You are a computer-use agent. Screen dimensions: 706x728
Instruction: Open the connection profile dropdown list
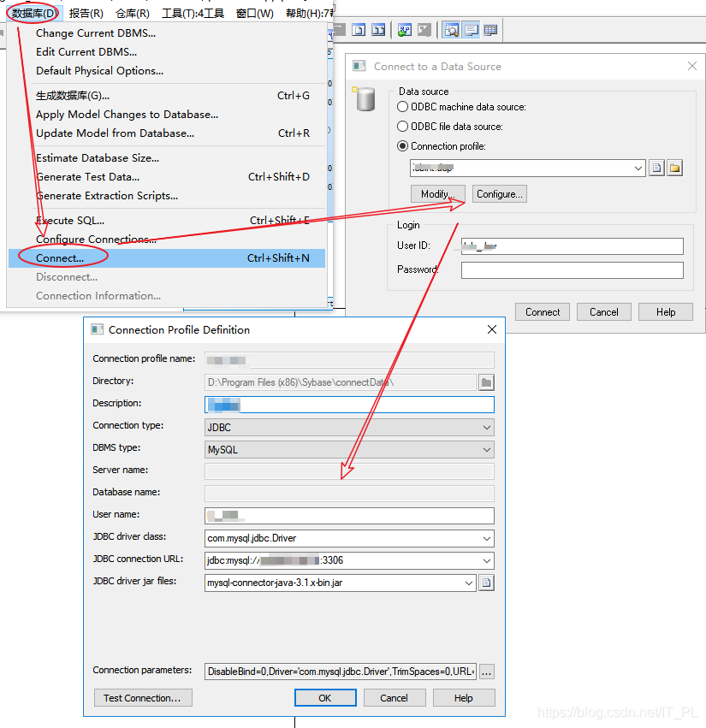[x=638, y=168]
